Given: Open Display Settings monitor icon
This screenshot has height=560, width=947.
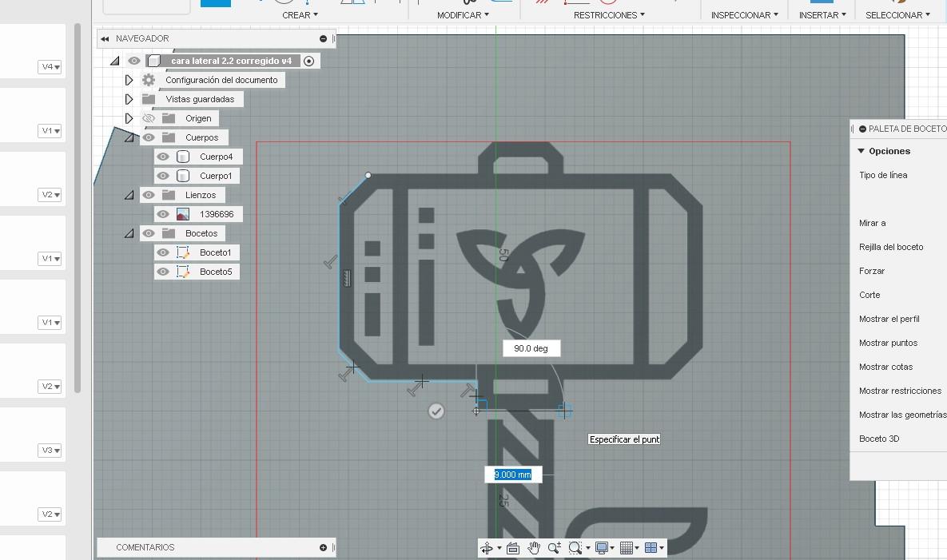Looking at the screenshot, I should pyautogui.click(x=602, y=548).
